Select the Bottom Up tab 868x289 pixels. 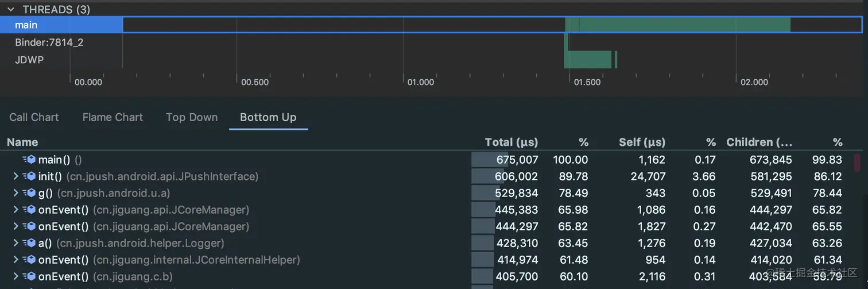coord(268,117)
